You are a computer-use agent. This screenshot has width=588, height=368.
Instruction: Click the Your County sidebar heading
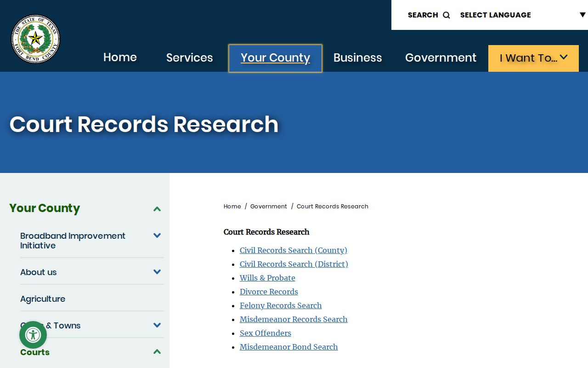click(45, 208)
